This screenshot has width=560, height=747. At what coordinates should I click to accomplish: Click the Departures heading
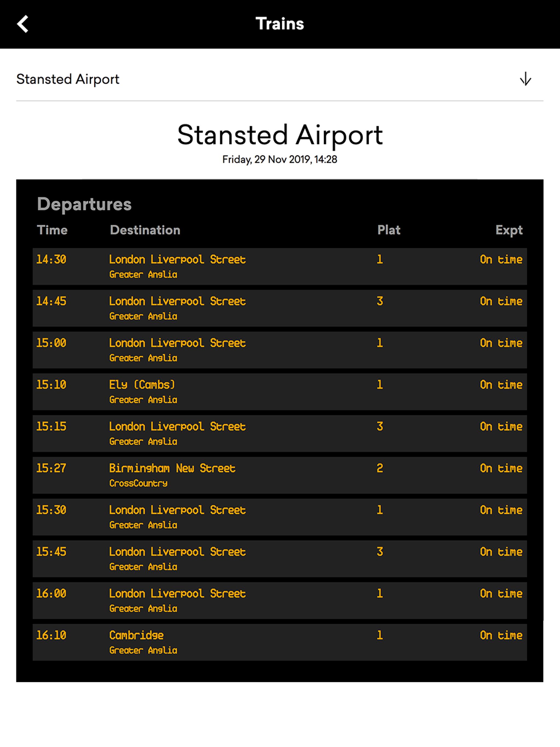84,204
